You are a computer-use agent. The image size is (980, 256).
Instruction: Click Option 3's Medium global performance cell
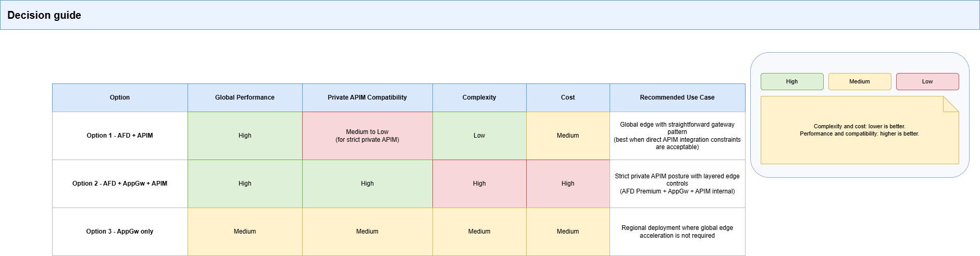click(x=245, y=231)
